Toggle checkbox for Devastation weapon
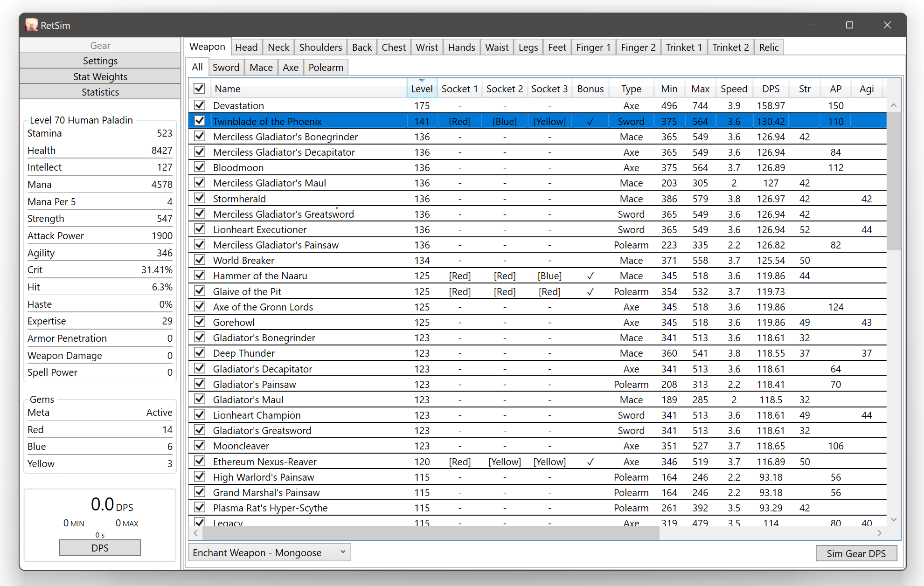 coord(199,105)
